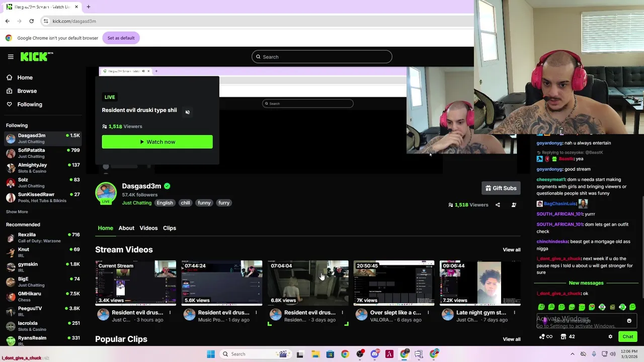Switch to the About tab
The width and height of the screenshot is (644, 362).
(x=126, y=228)
